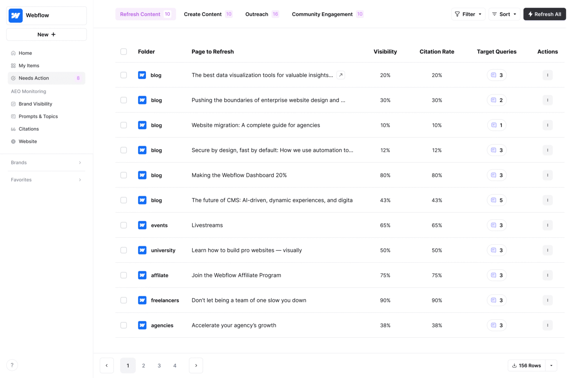
Task: Go to page 3 of results
Action: [x=159, y=365]
